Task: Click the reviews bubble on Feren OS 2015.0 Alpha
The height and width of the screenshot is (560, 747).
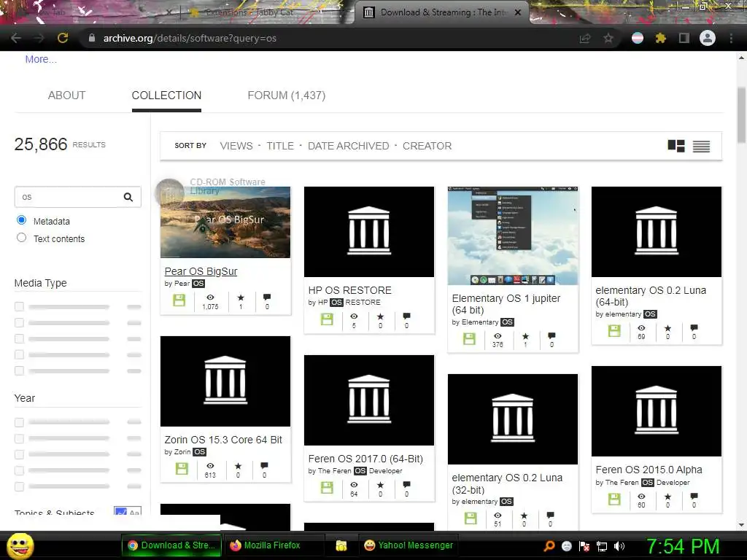Action: (x=694, y=496)
